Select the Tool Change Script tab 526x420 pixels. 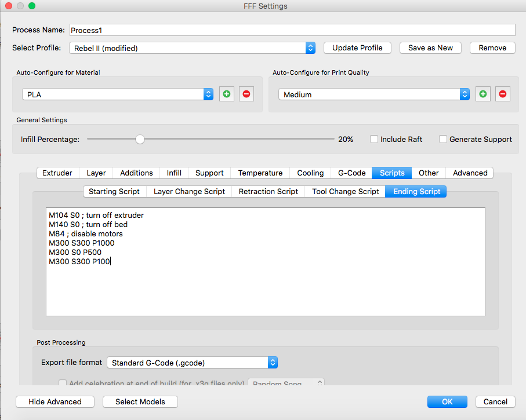click(x=345, y=191)
